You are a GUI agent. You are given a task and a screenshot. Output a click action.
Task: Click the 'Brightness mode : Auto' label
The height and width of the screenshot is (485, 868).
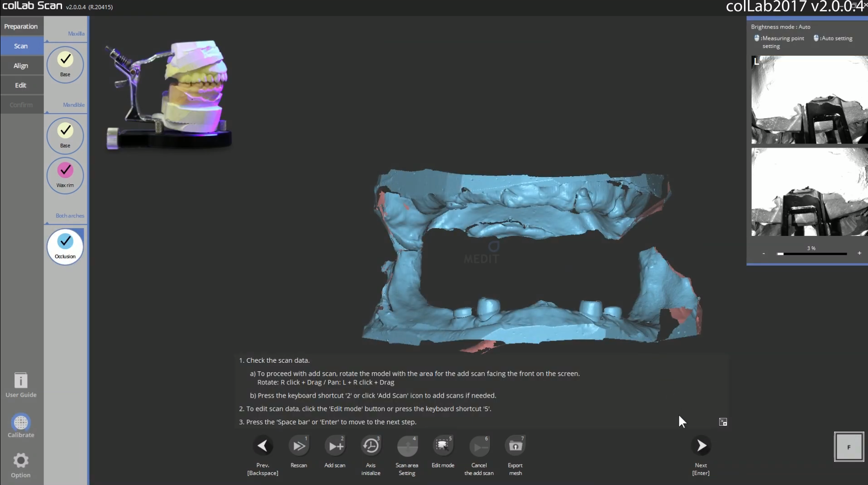(781, 27)
